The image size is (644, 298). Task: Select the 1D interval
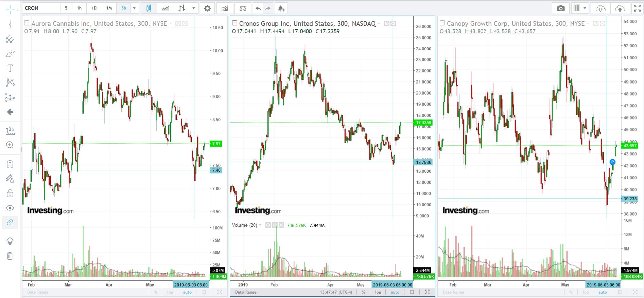click(x=94, y=8)
